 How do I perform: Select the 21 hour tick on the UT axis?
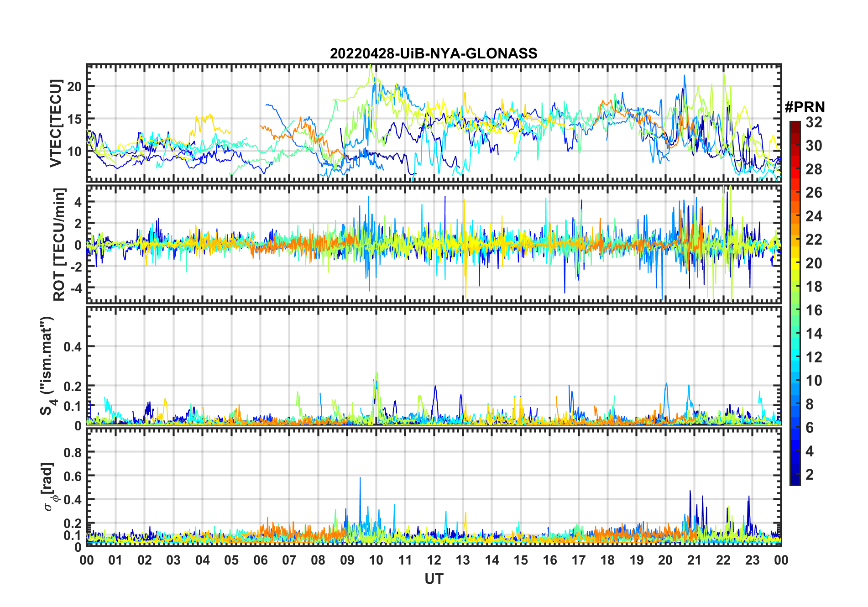(x=695, y=560)
